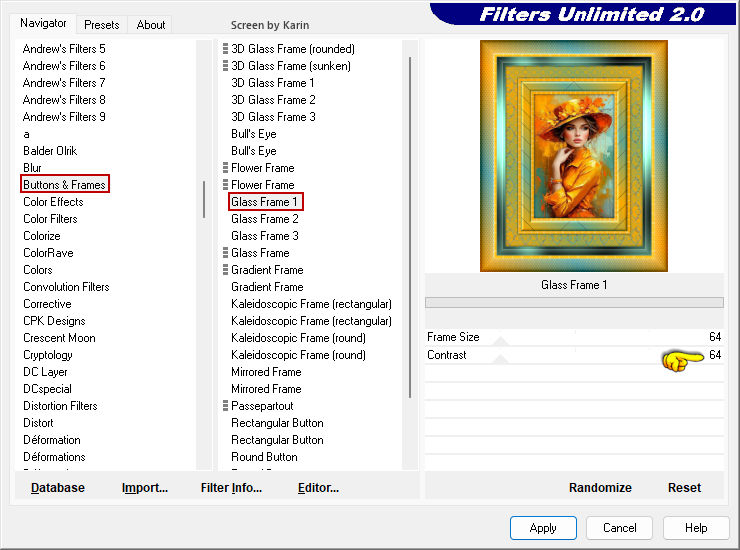This screenshot has width=740, height=550.
Task: Click the Database button
Action: pos(58,488)
